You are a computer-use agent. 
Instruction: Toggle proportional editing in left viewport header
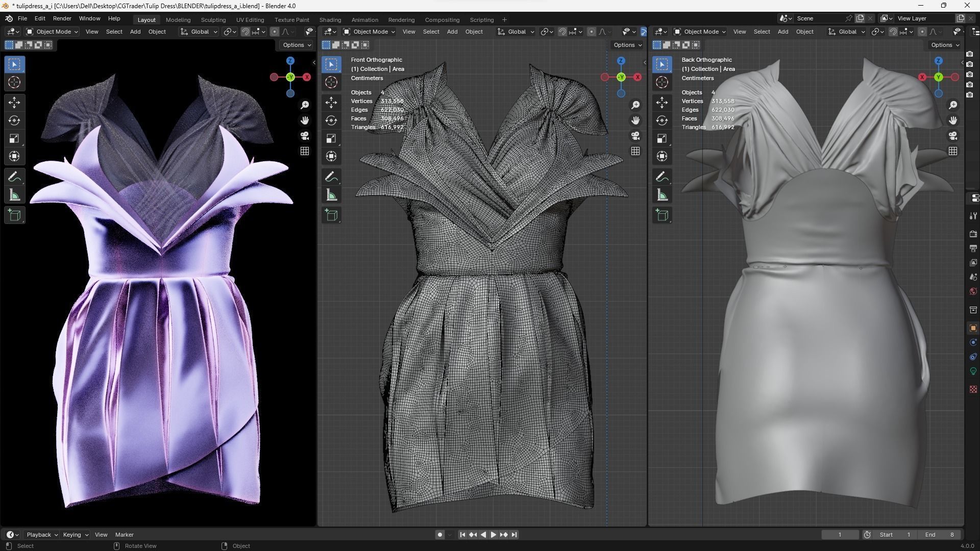[x=275, y=32]
